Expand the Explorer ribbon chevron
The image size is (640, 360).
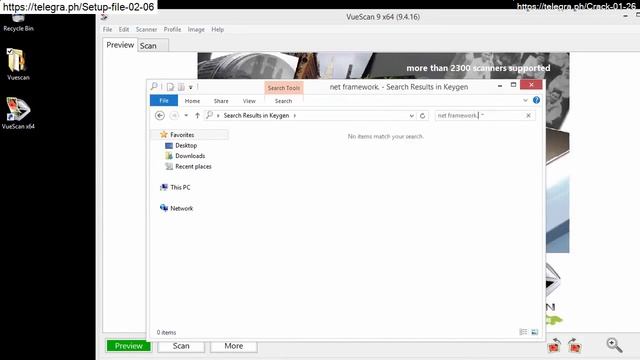[x=525, y=100]
